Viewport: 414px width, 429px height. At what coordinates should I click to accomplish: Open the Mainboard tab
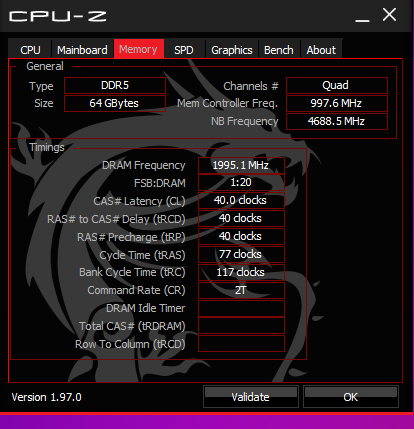82,50
